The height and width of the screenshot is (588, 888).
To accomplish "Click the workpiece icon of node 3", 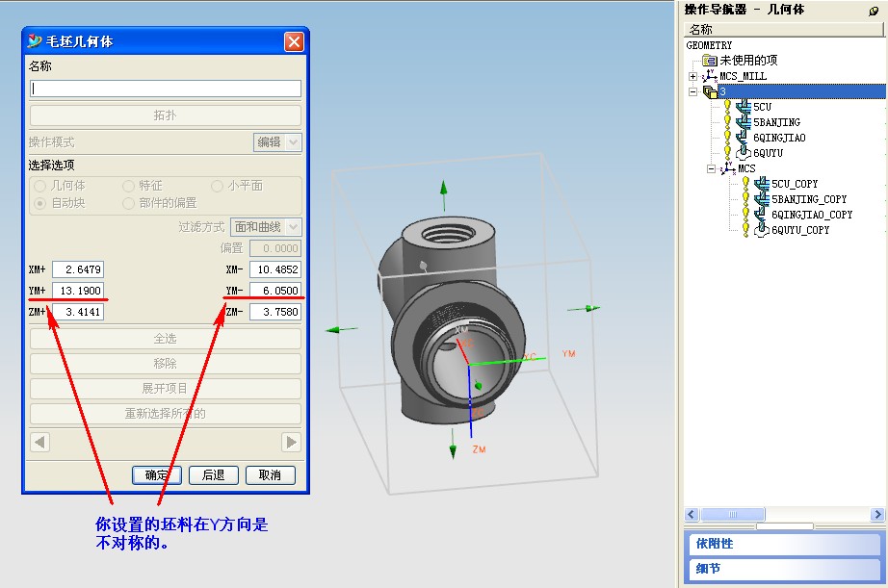I will [710, 91].
